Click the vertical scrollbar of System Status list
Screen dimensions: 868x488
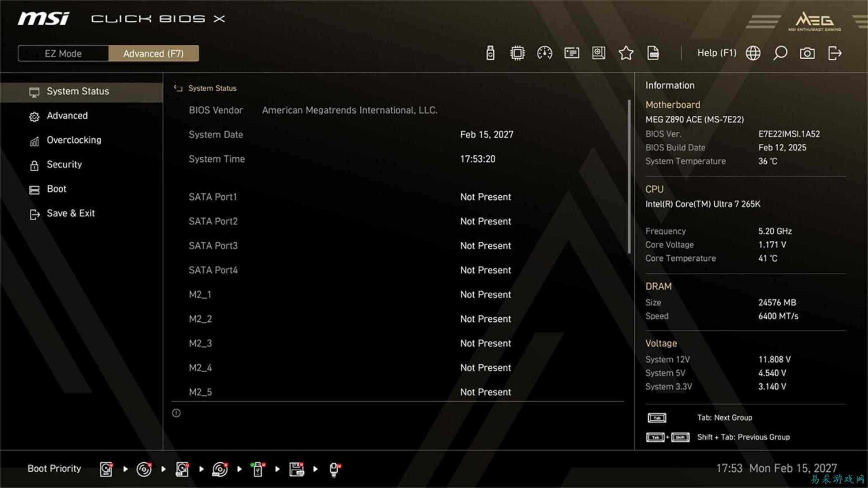629,176
